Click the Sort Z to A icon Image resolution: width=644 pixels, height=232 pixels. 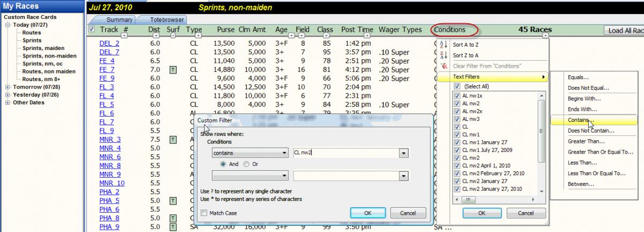point(443,55)
